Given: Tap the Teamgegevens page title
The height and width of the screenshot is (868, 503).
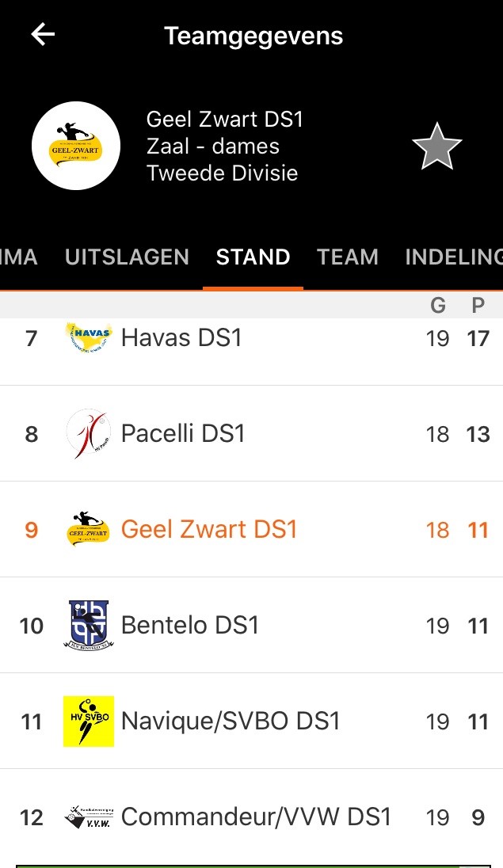Looking at the screenshot, I should point(253,36).
